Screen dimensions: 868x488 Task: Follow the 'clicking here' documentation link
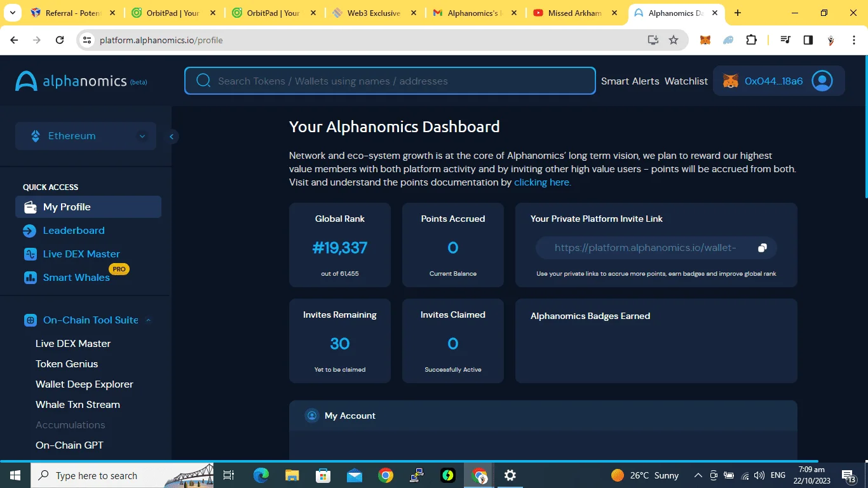(x=543, y=182)
